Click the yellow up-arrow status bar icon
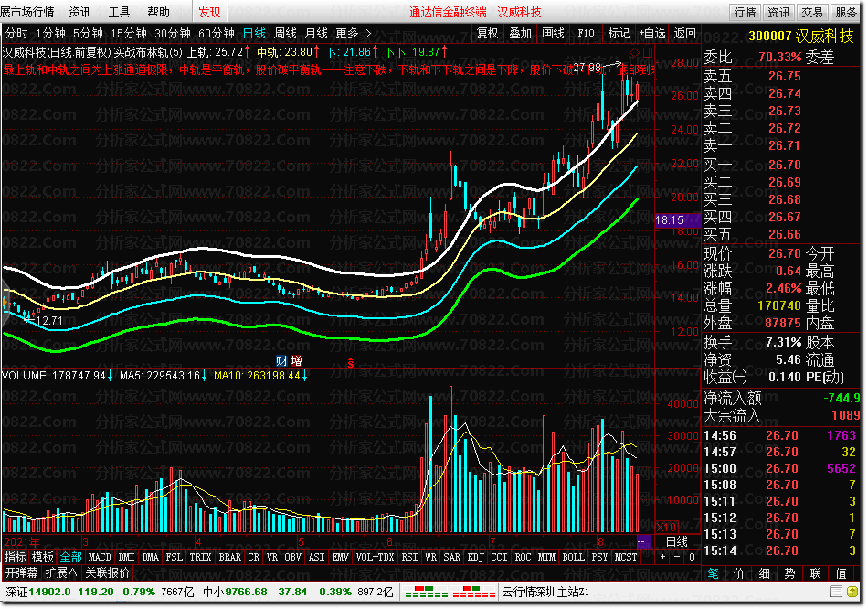 point(853,592)
